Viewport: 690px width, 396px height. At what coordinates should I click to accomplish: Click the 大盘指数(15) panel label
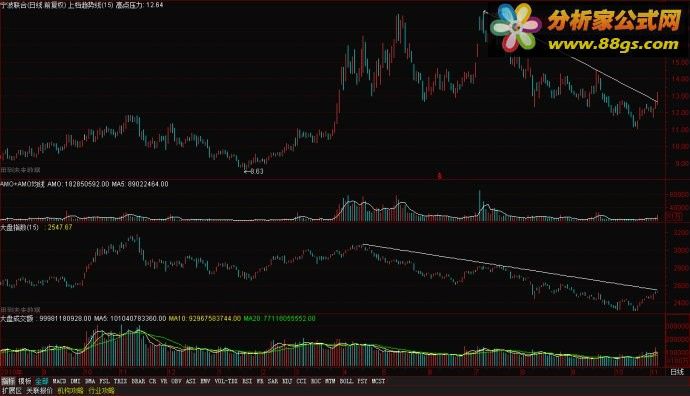click(20, 227)
